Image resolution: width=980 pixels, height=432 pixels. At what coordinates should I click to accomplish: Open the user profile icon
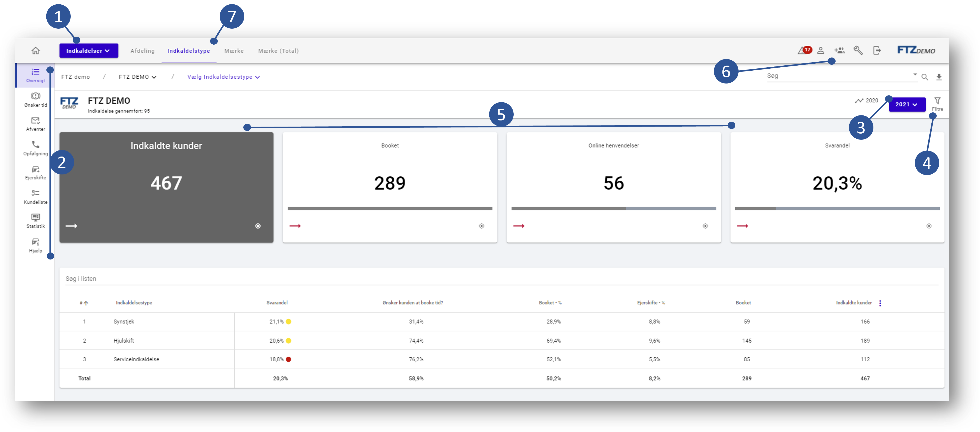click(821, 50)
